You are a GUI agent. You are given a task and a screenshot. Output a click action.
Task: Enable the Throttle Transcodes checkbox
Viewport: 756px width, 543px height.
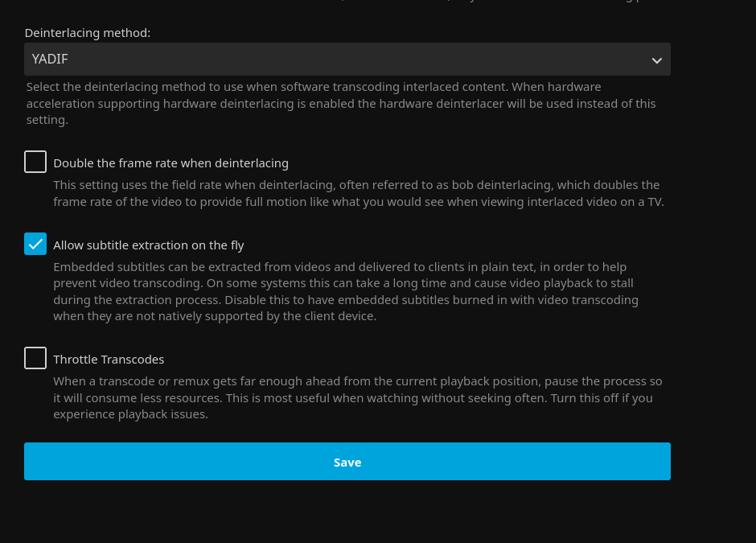point(35,359)
